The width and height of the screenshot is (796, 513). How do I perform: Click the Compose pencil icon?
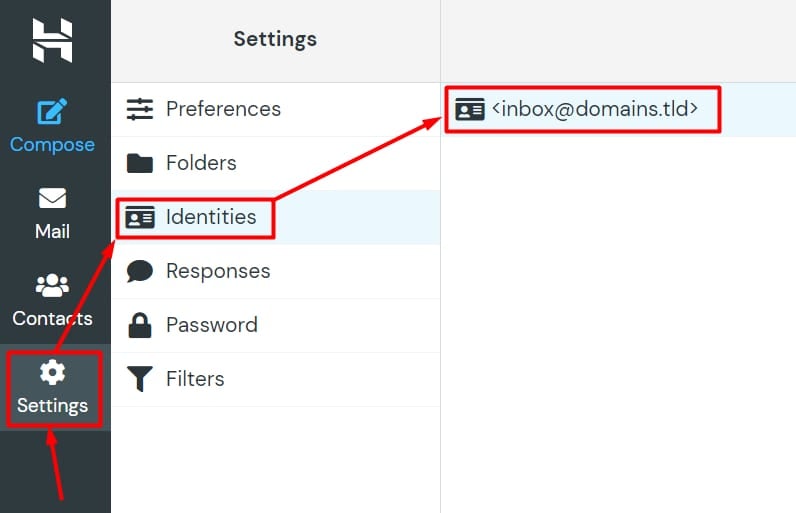pyautogui.click(x=52, y=112)
